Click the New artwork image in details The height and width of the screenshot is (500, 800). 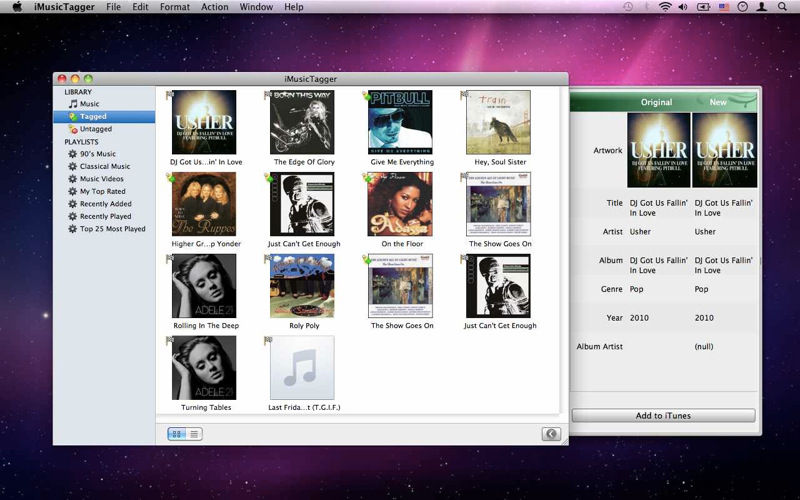click(726, 150)
